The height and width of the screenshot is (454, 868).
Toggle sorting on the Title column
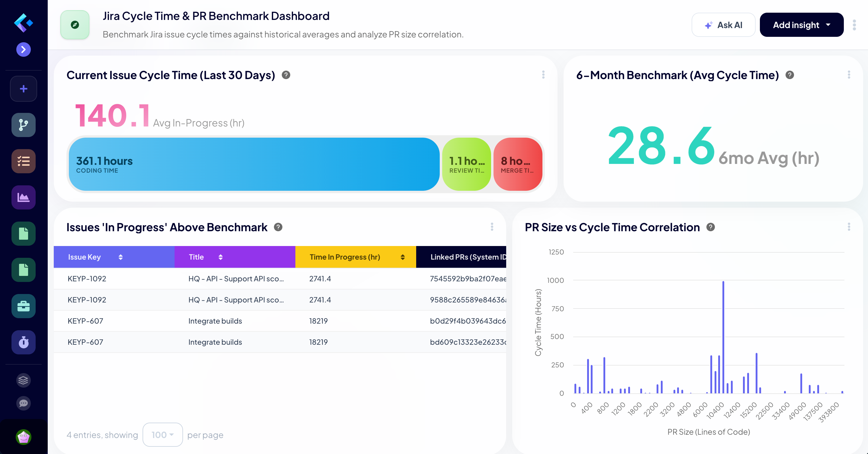(x=221, y=257)
